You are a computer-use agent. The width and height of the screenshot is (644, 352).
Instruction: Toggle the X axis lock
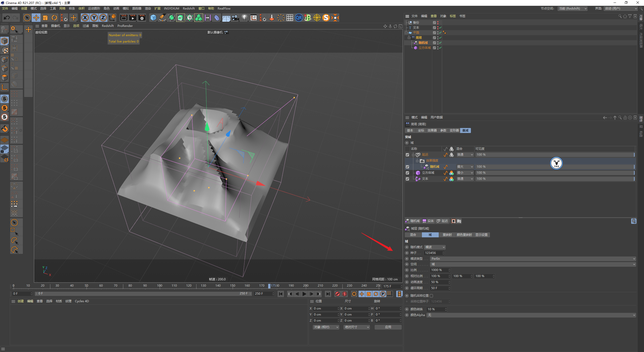[85, 18]
